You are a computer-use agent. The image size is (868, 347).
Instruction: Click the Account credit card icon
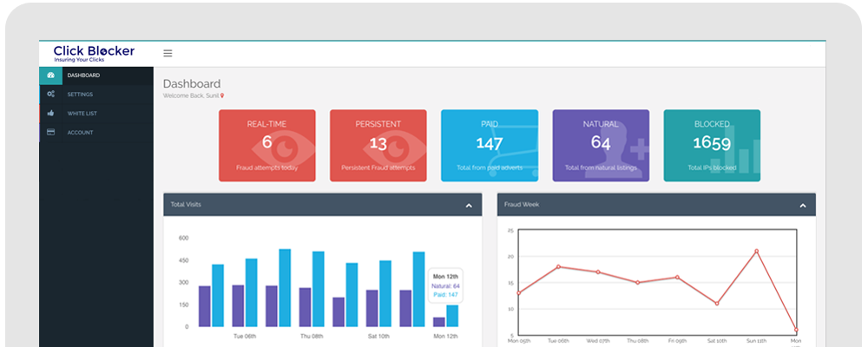50,132
